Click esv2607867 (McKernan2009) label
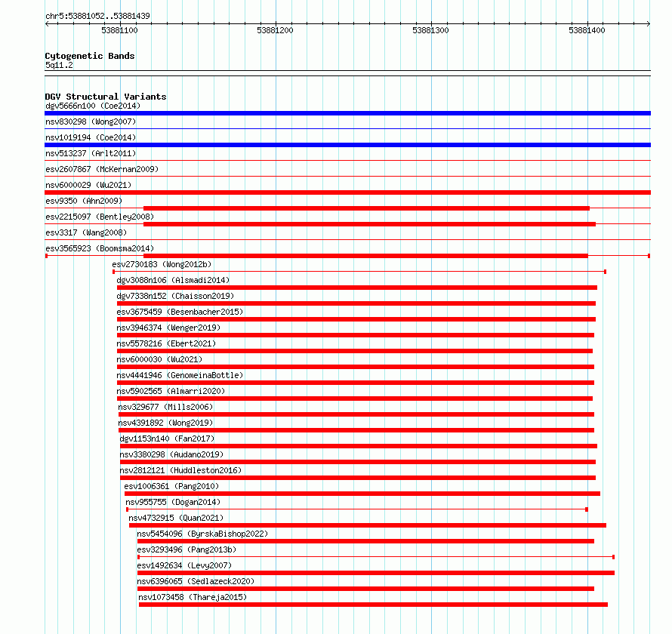The width and height of the screenshot is (672, 634). click(102, 169)
